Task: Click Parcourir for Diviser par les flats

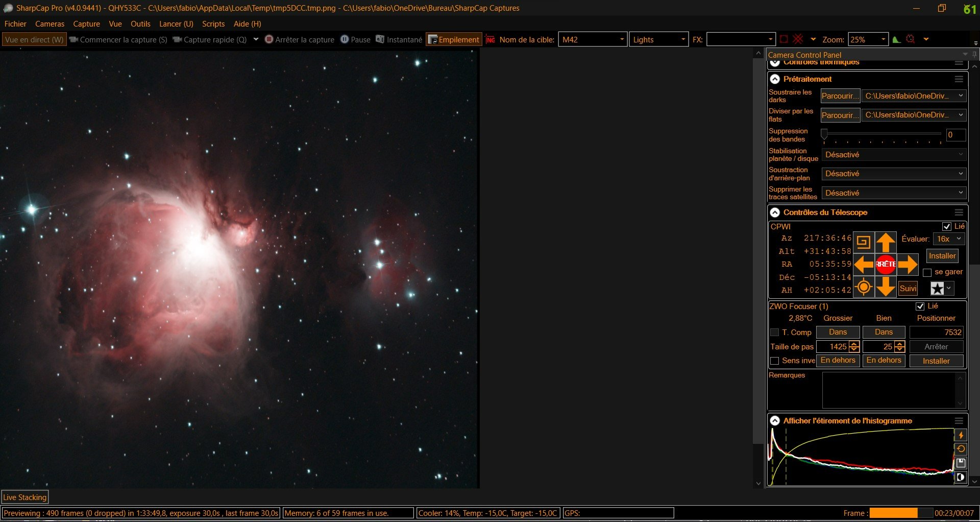Action: point(840,115)
